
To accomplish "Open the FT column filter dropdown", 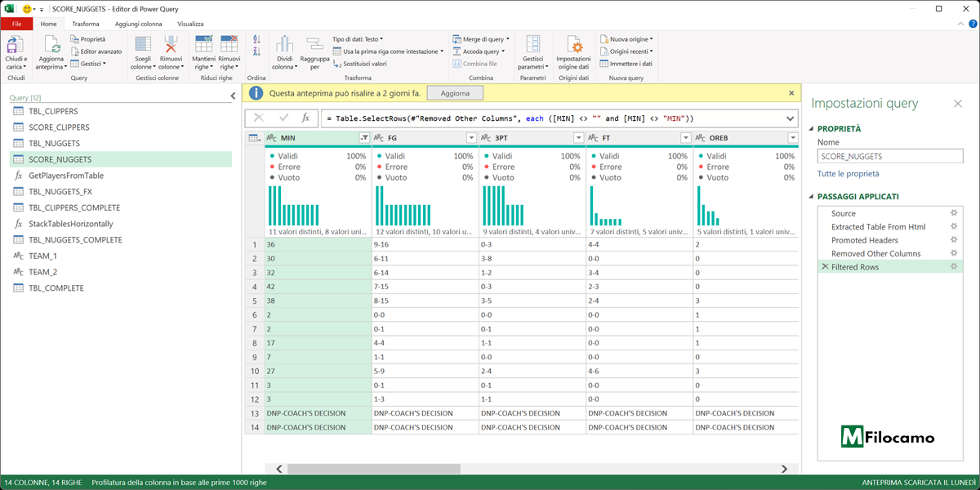I will click(x=685, y=138).
